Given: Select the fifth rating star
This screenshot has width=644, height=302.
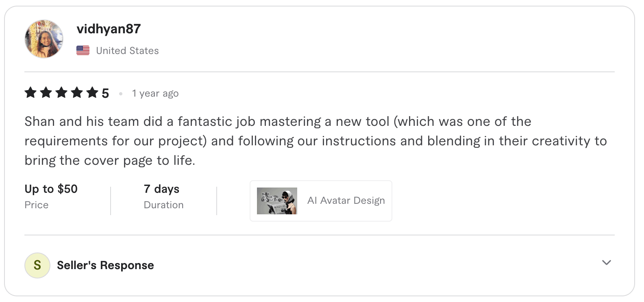Looking at the screenshot, I should (x=93, y=93).
